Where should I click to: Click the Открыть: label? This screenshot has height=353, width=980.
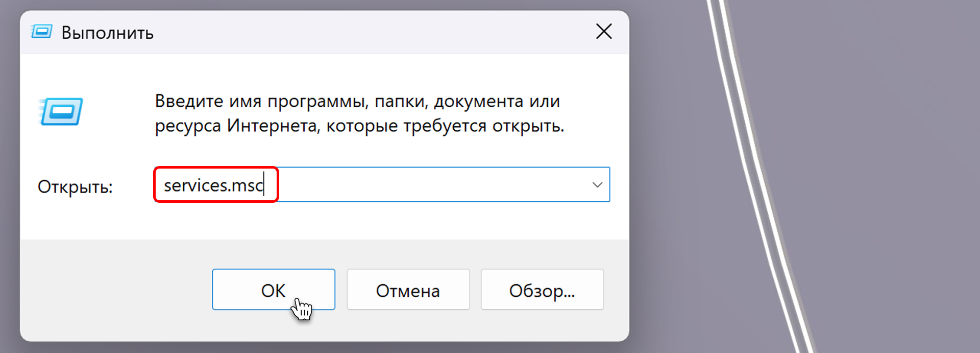click(x=75, y=187)
